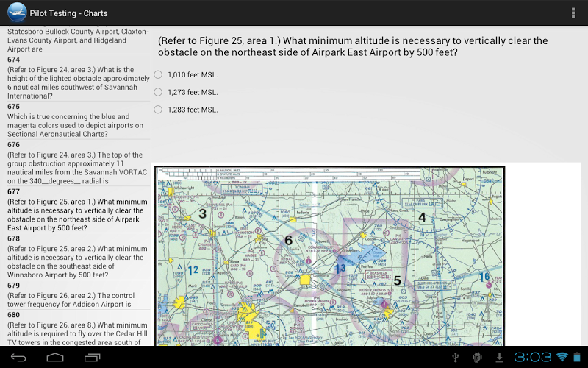This screenshot has width=588, height=368.
Task: Tap the download notification icon
Action: click(499, 358)
